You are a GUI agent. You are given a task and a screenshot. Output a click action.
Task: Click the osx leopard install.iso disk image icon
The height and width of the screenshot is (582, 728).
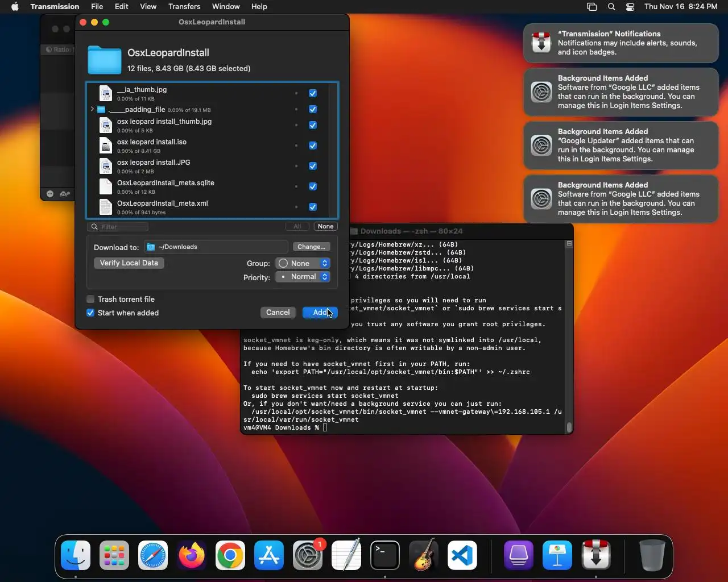click(x=106, y=145)
